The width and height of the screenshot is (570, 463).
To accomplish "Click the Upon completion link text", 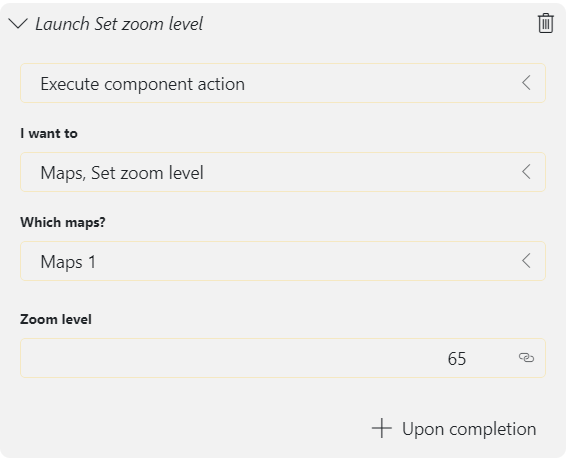I will click(469, 429).
